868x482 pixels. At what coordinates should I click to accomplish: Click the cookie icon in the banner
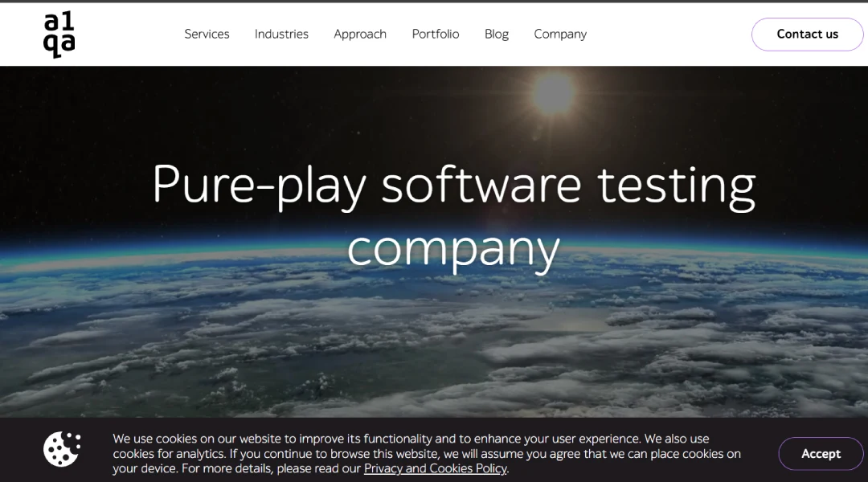tap(62, 449)
